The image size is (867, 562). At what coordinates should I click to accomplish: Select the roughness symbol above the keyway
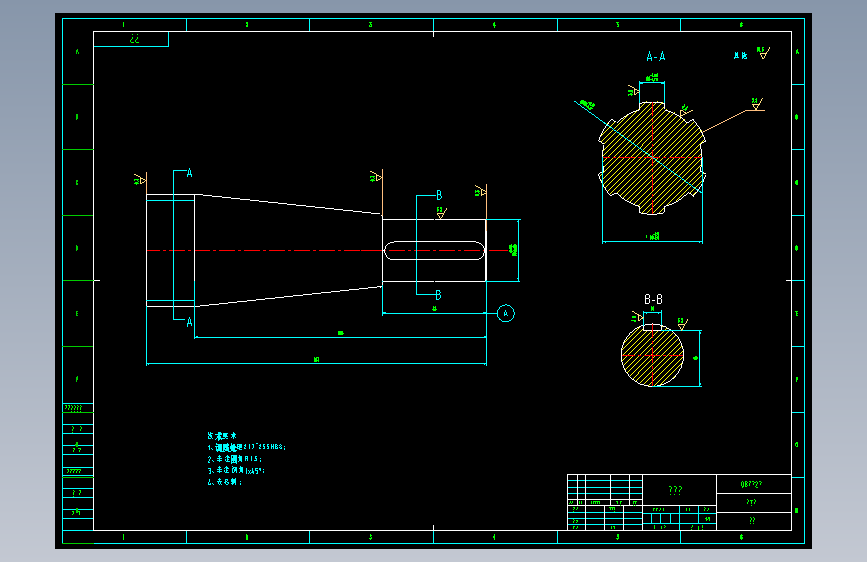[x=441, y=213]
